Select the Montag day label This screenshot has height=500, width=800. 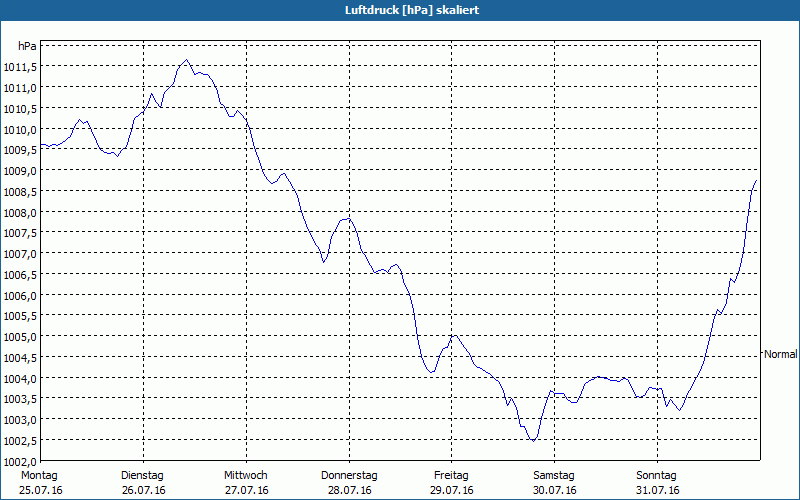(x=39, y=476)
